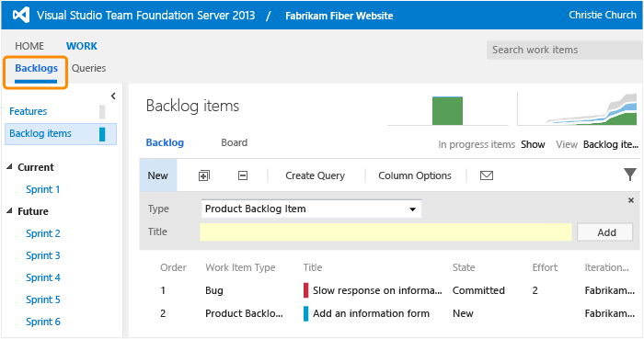The height and width of the screenshot is (339, 644).
Task: Select the Add an information form item
Action: pos(371,313)
